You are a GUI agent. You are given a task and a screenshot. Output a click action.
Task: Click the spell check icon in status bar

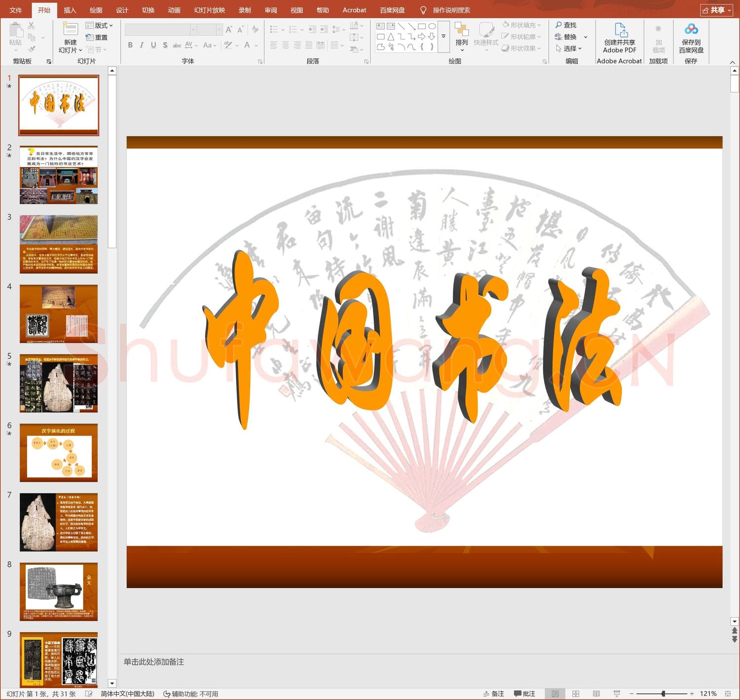[x=89, y=694]
